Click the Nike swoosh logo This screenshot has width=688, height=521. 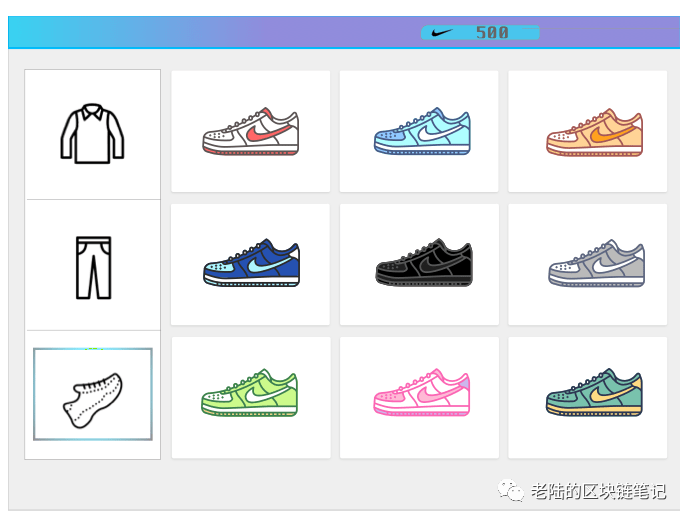441,32
